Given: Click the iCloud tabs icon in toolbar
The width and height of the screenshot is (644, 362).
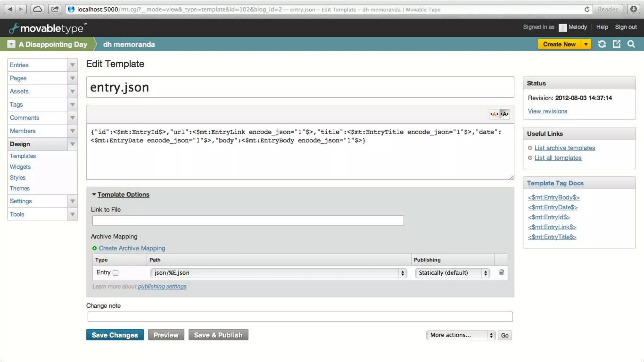Looking at the screenshot, I should click(x=37, y=9).
